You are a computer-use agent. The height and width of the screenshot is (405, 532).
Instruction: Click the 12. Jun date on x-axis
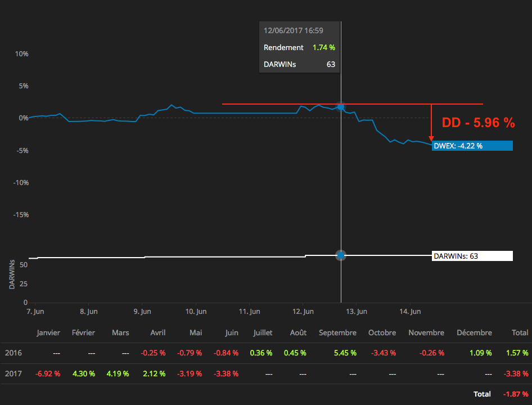303,311
